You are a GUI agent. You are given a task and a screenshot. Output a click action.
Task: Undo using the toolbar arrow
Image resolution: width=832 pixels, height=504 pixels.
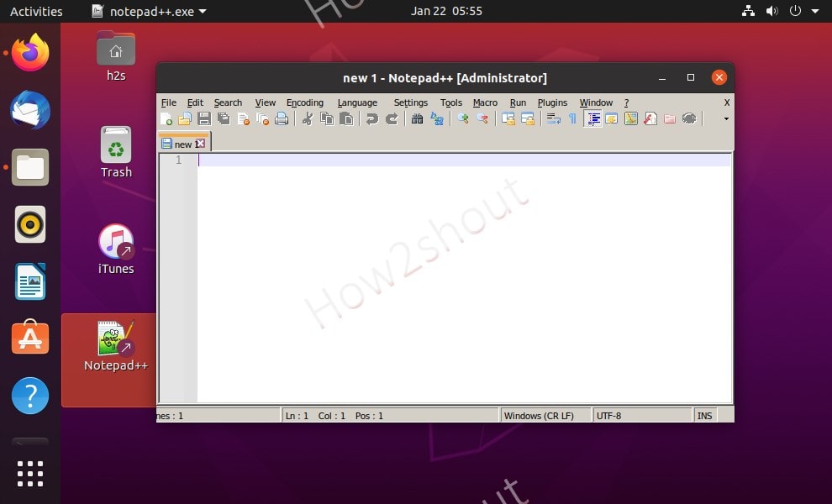point(371,118)
